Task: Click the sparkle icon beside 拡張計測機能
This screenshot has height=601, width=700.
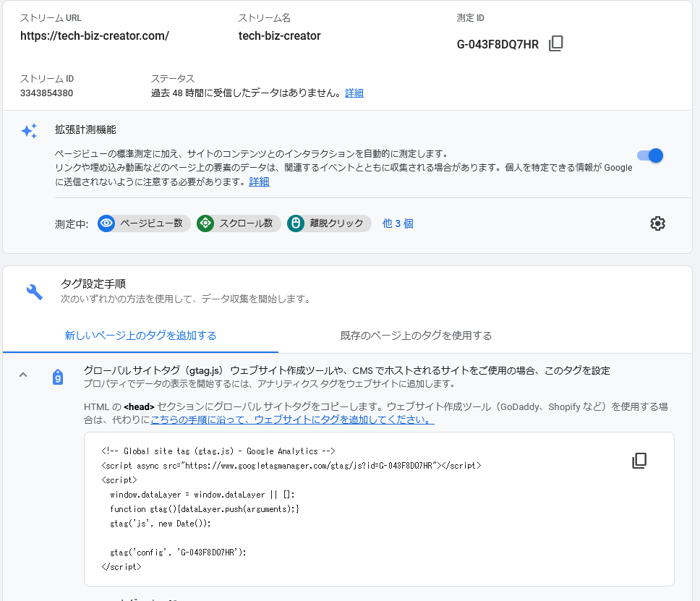Action: point(29,131)
